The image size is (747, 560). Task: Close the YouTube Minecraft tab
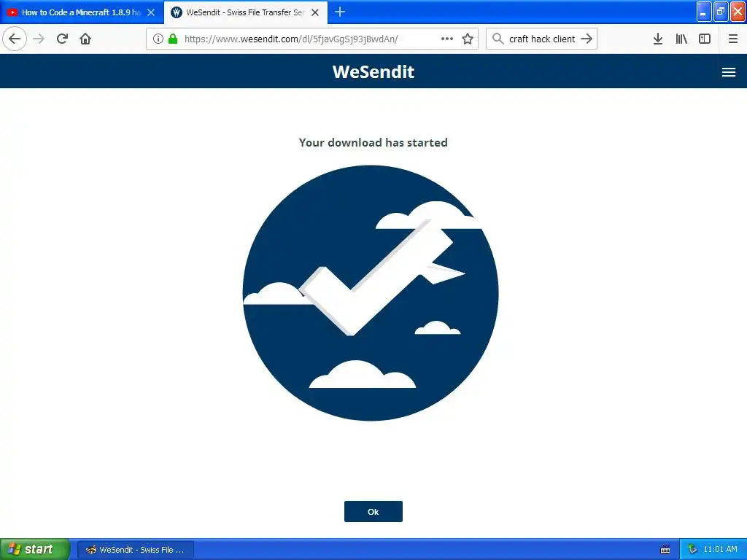[x=151, y=12]
